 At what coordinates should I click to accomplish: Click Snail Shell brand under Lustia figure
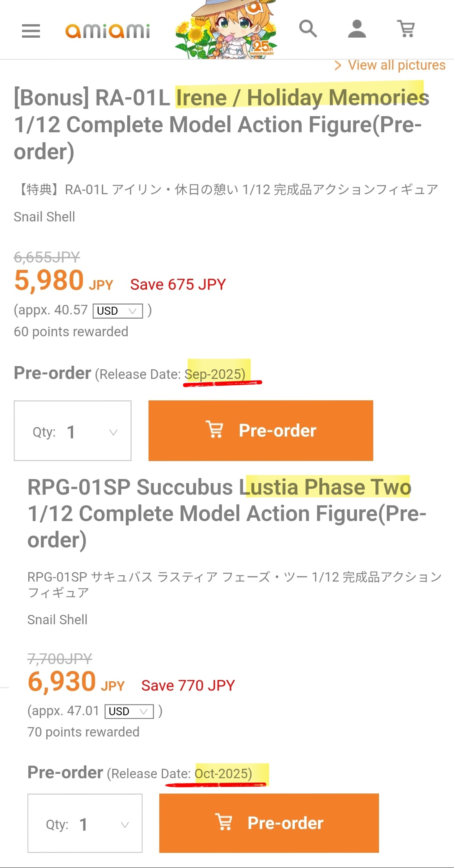(57, 620)
